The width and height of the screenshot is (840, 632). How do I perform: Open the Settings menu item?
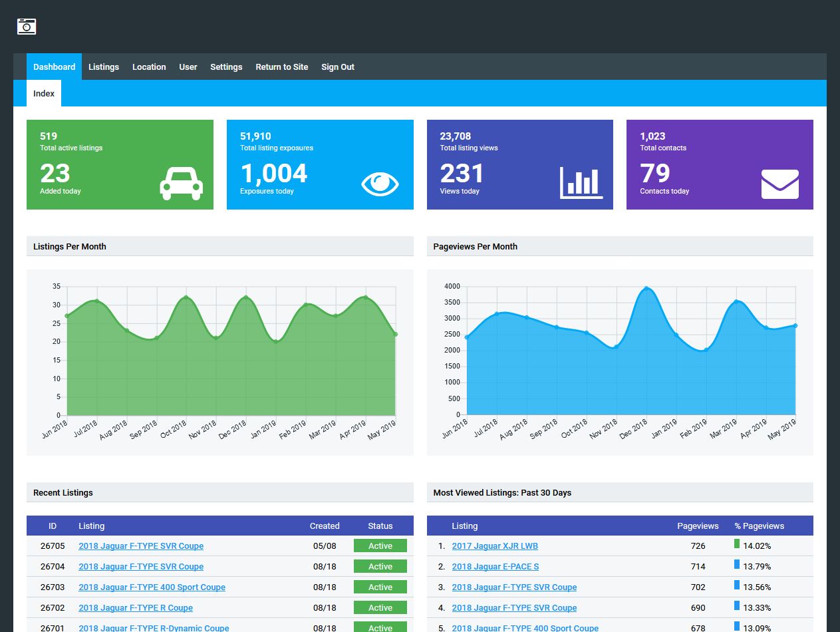(226, 67)
